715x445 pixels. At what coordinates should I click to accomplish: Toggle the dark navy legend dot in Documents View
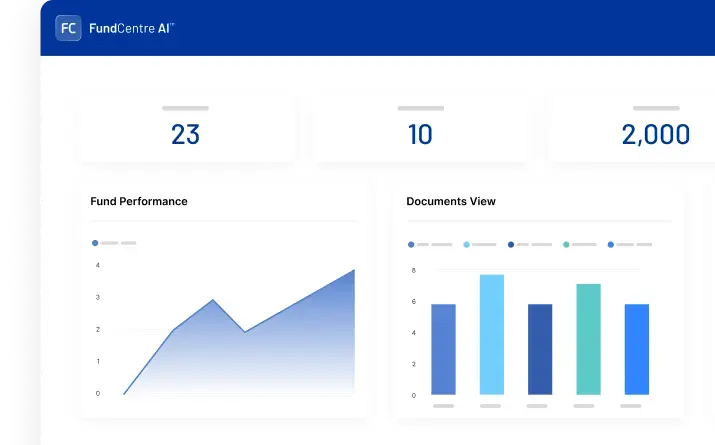pyautogui.click(x=511, y=245)
